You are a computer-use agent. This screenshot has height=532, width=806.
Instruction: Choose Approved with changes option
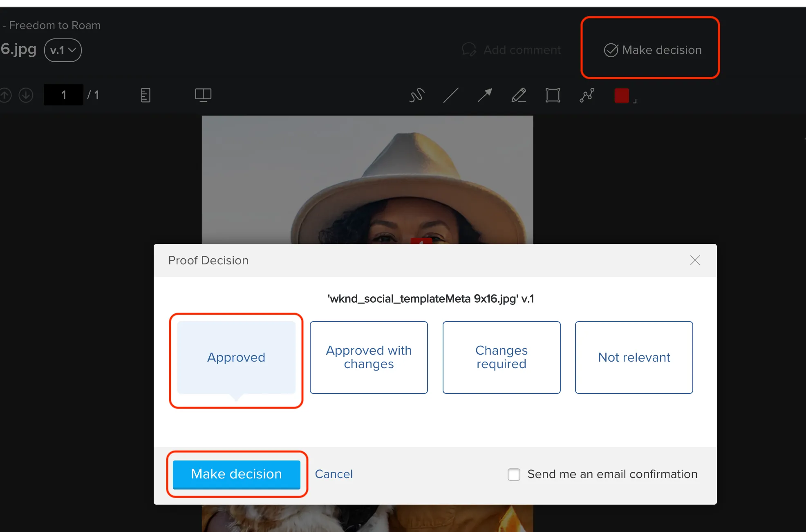click(x=369, y=357)
